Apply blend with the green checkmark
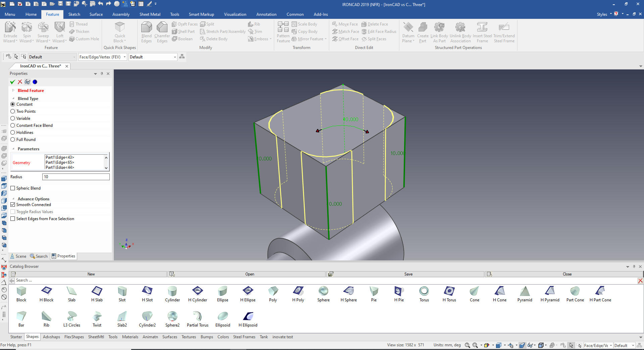The height and width of the screenshot is (350, 644). click(x=12, y=82)
